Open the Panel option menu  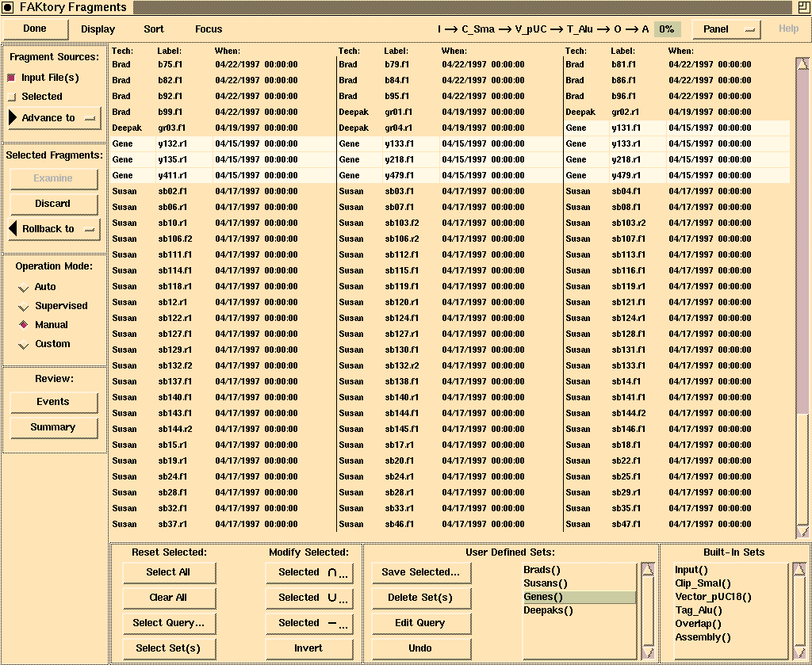point(726,29)
